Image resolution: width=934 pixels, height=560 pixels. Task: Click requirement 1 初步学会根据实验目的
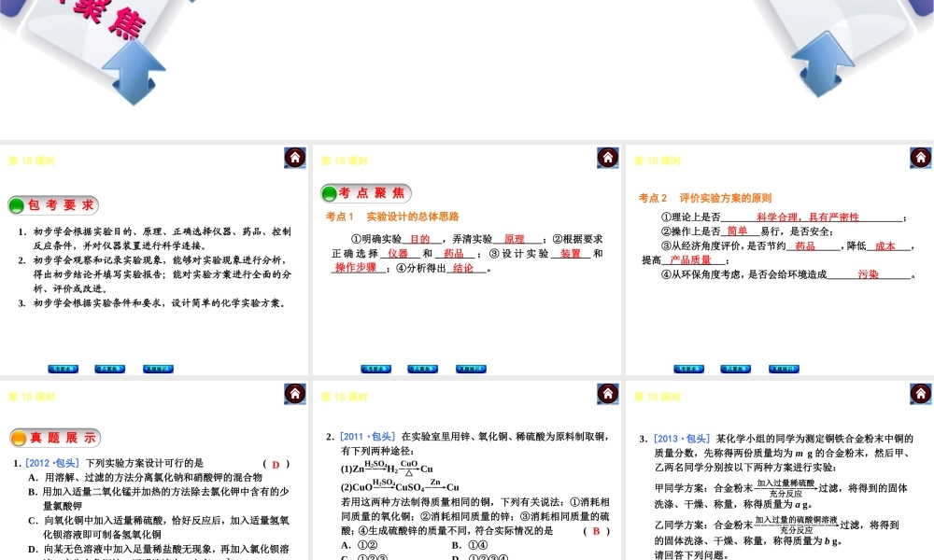tap(155, 239)
